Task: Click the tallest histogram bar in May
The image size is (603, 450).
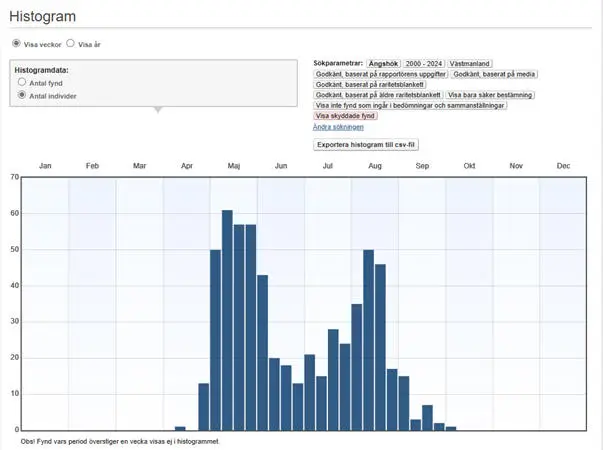Action: pos(227,320)
